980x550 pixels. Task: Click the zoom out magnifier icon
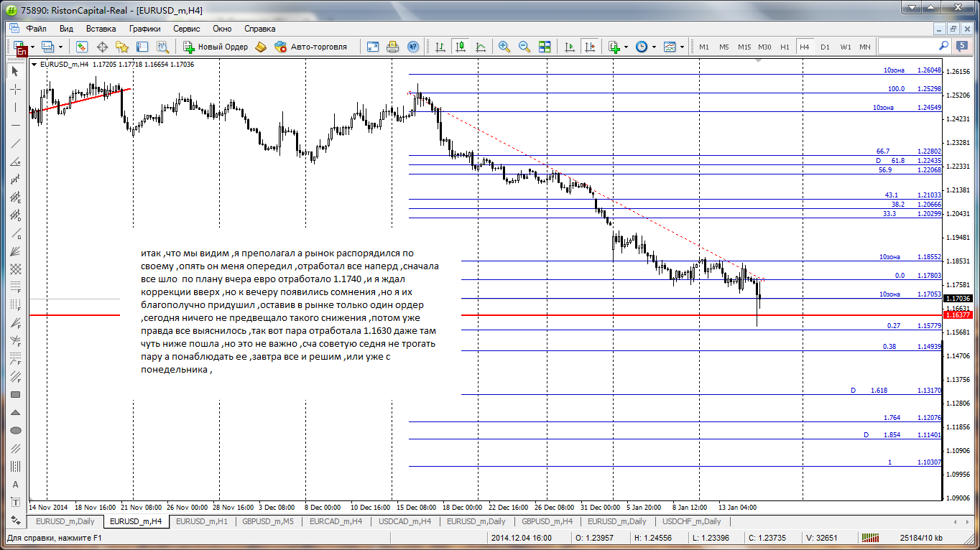click(524, 47)
